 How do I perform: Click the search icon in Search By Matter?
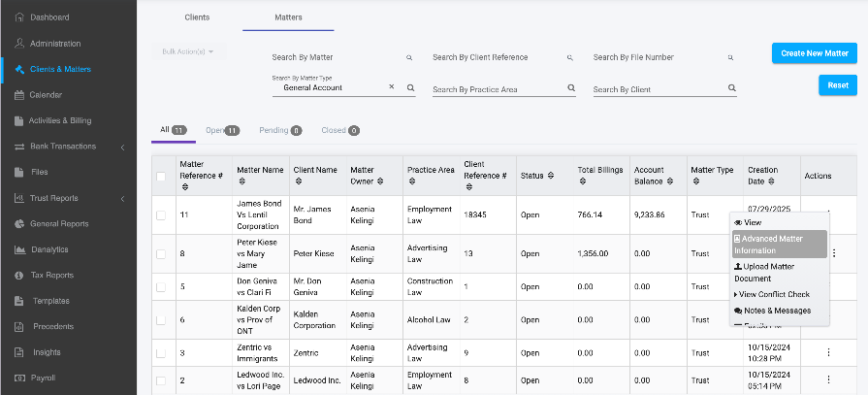[x=409, y=58]
